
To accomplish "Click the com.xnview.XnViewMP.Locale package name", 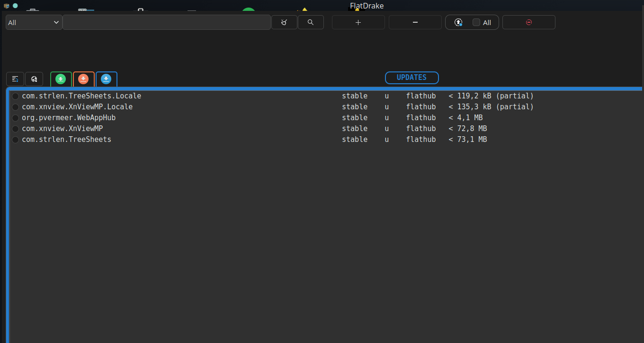I will (77, 107).
